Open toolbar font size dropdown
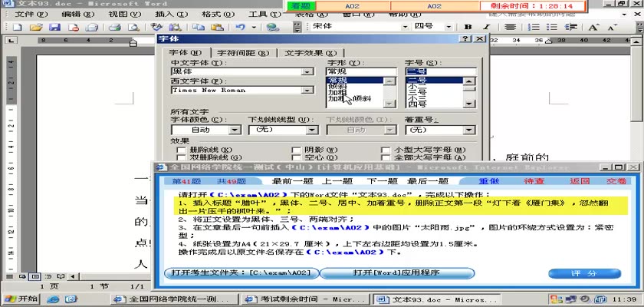 tap(448, 27)
